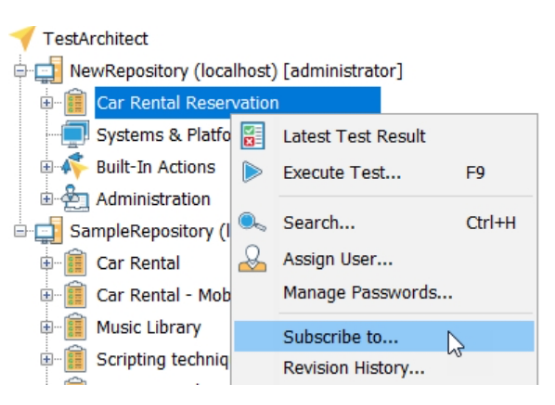Collapse the SampleRepository tree node

coord(20,231)
